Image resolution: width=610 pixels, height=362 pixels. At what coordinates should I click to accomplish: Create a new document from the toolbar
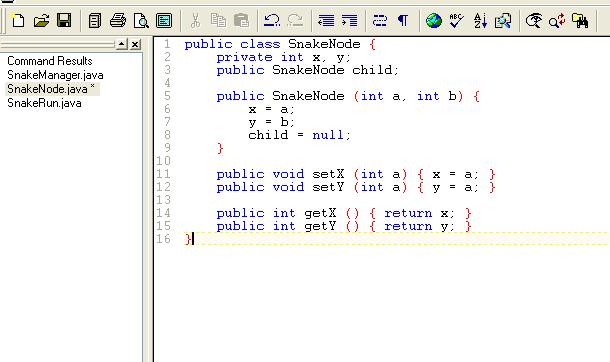click(x=17, y=20)
